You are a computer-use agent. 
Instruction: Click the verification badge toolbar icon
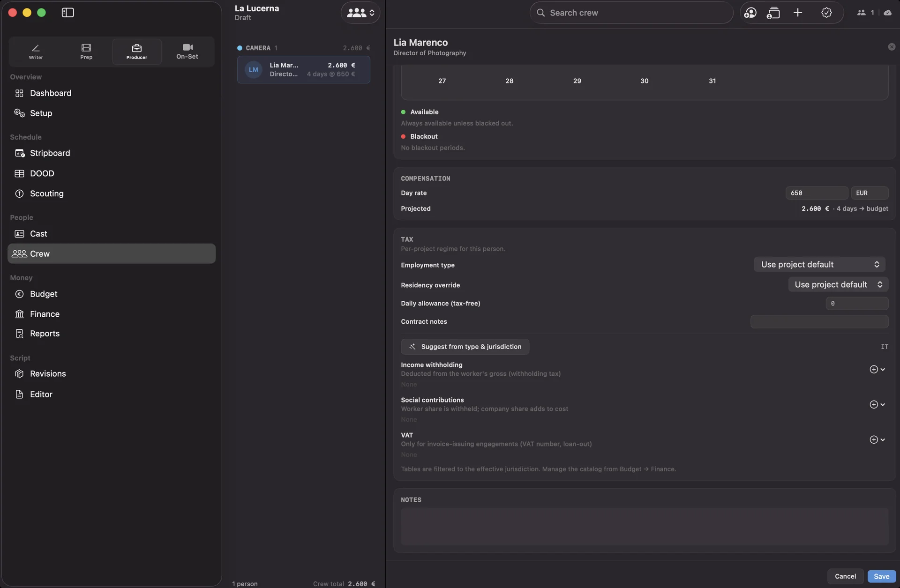click(x=826, y=13)
